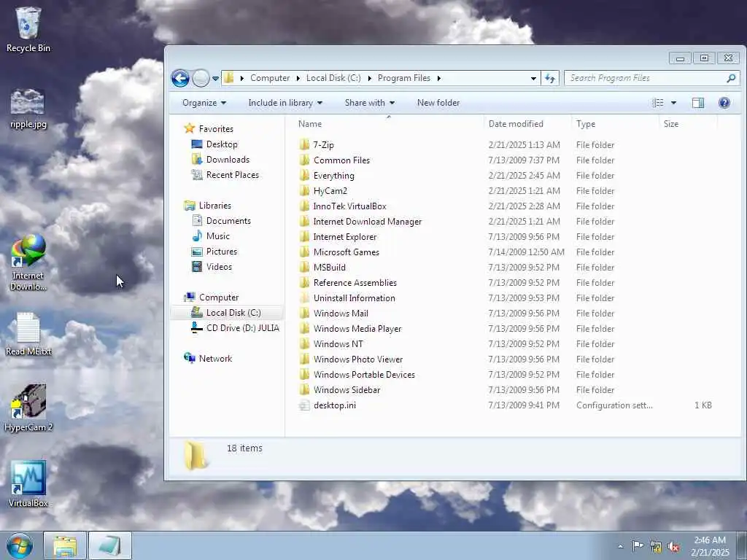This screenshot has height=560, width=747.
Task: Open the Share with dropdown
Action: 370,103
